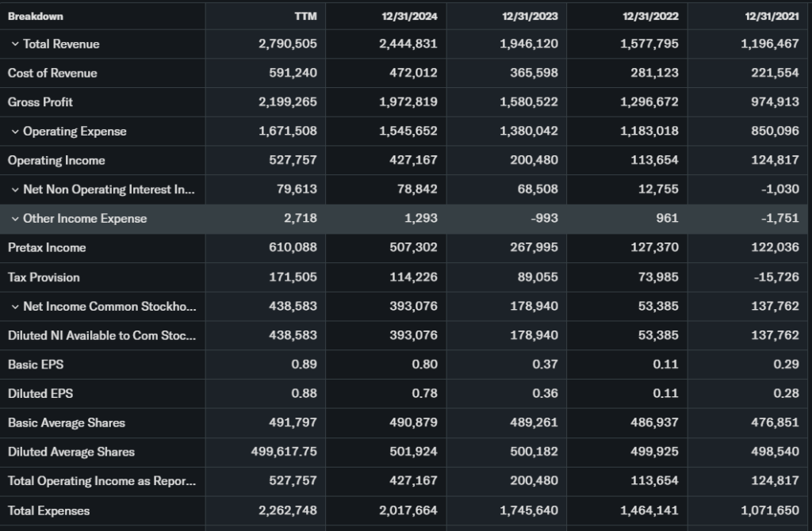This screenshot has width=812, height=531.
Task: Click the Pretax Income row label
Action: [x=47, y=247]
